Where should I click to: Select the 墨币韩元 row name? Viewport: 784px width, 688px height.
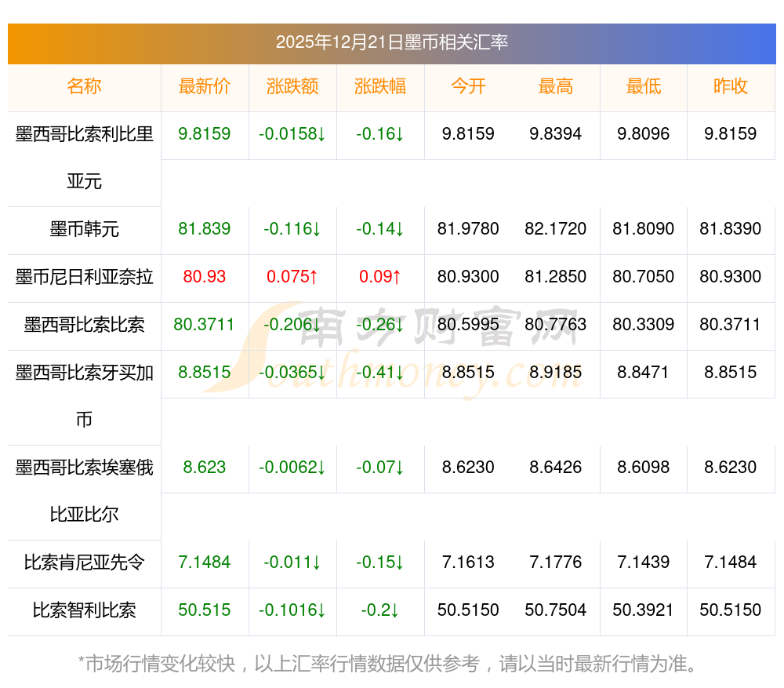(x=84, y=230)
